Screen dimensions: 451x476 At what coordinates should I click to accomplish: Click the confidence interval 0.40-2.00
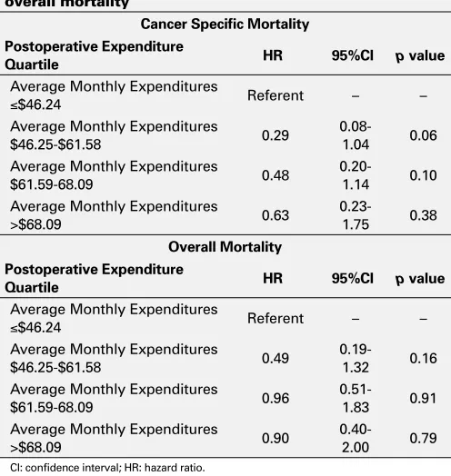356,439
